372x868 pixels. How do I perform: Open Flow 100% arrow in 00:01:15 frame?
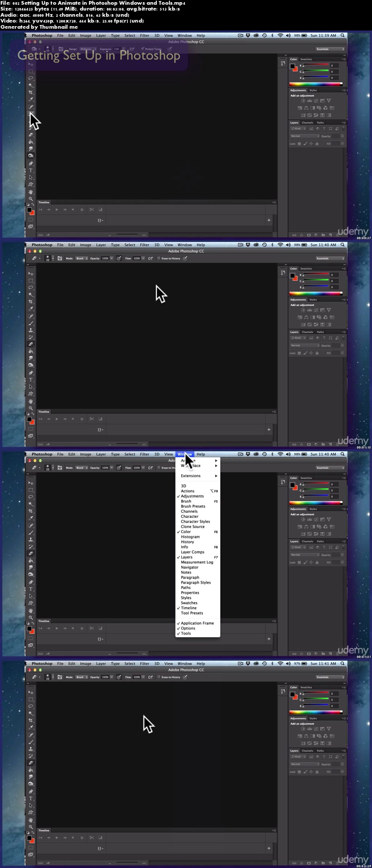tap(143, 258)
